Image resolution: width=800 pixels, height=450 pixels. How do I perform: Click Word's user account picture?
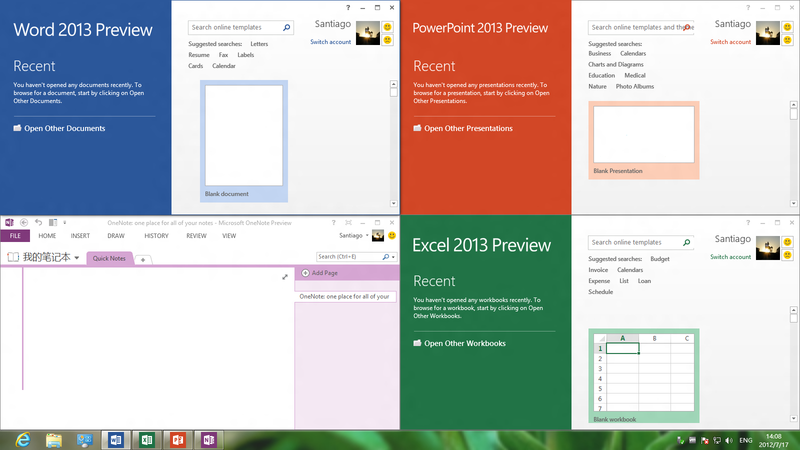(368, 33)
